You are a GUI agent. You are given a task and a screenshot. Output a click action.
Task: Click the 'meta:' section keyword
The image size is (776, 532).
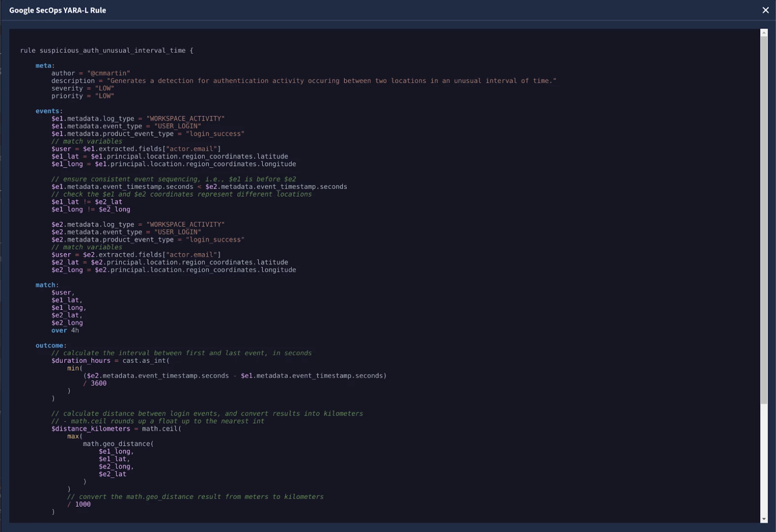click(x=45, y=66)
